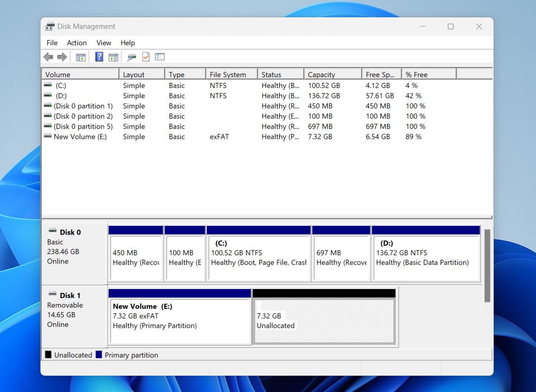Click the Disk Management icon in the title bar
The height and width of the screenshot is (392, 536).
(49, 26)
